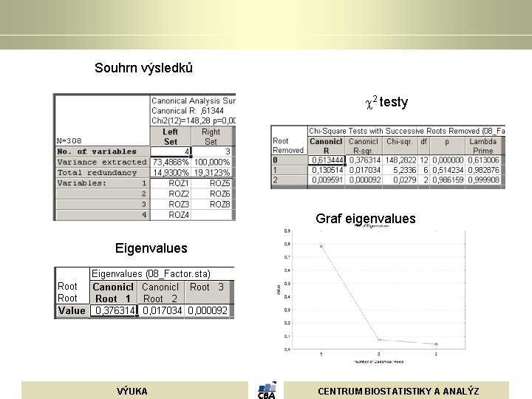The image size is (532, 399).
Task: Click Eigenvalues (08_Factor.sta) table title
Action: [x=151, y=274]
